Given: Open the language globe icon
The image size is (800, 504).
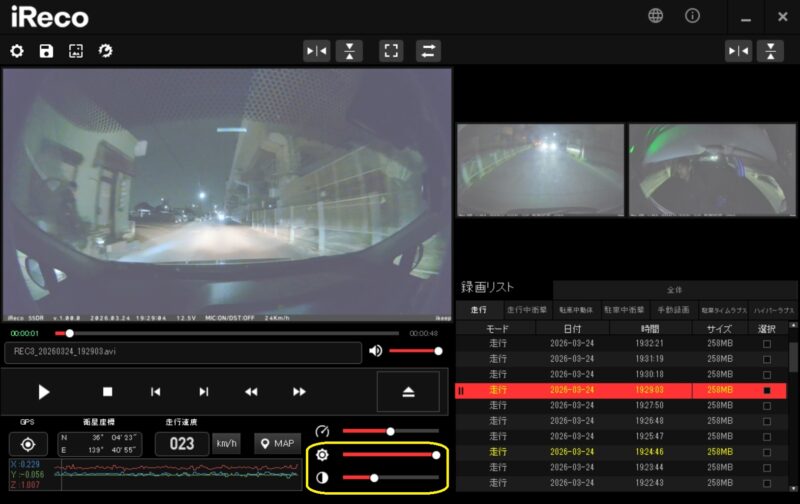Looking at the screenshot, I should coord(656,16).
